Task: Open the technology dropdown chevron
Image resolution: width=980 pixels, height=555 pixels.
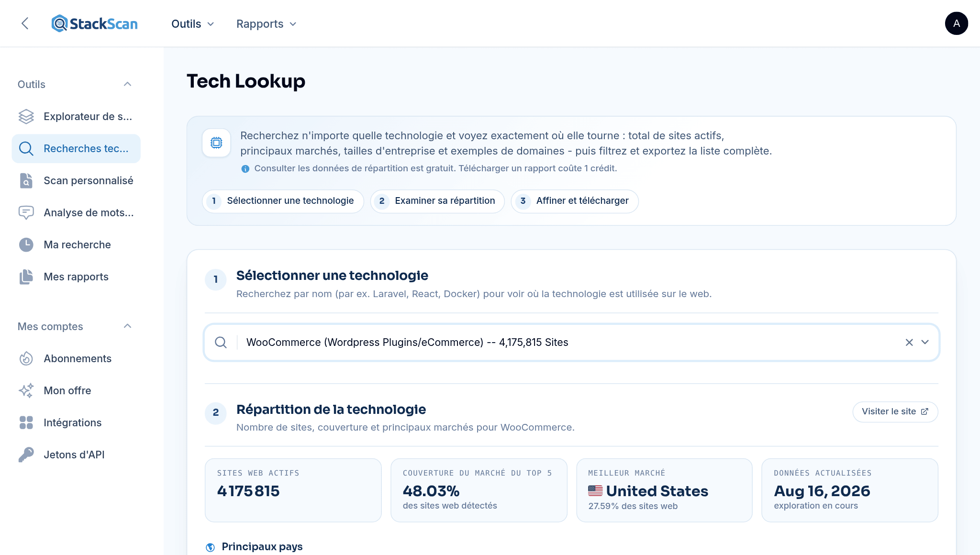Action: pyautogui.click(x=925, y=342)
